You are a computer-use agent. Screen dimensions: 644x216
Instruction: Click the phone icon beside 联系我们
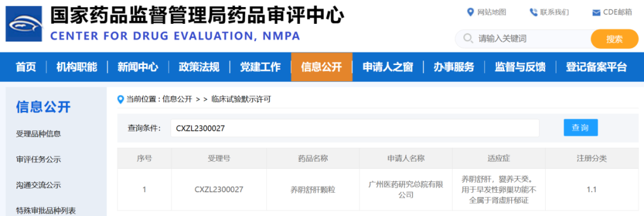click(x=533, y=13)
